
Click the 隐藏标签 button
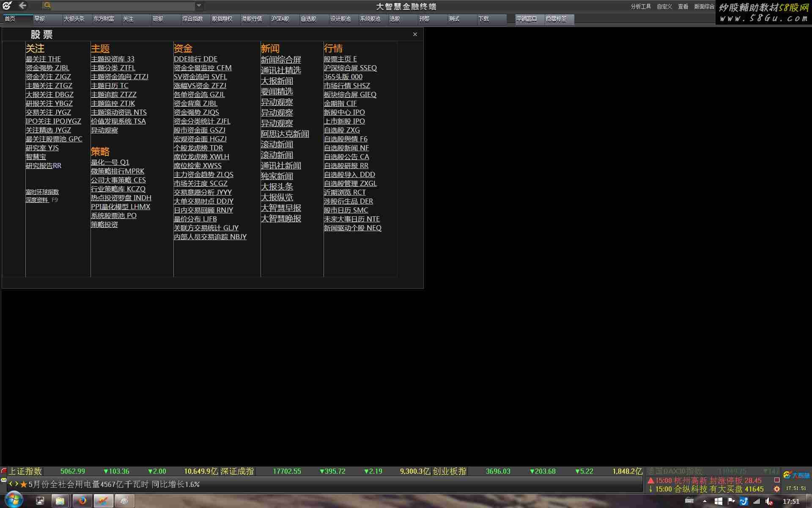(x=560, y=19)
